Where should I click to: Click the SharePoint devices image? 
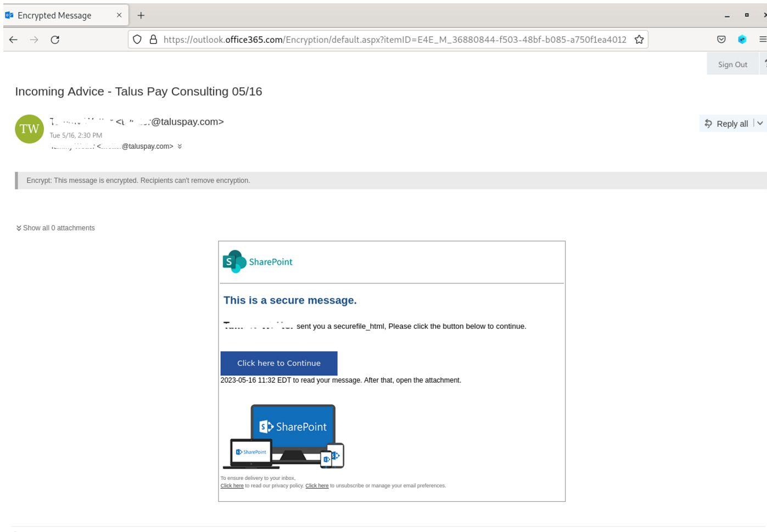pyautogui.click(x=283, y=437)
